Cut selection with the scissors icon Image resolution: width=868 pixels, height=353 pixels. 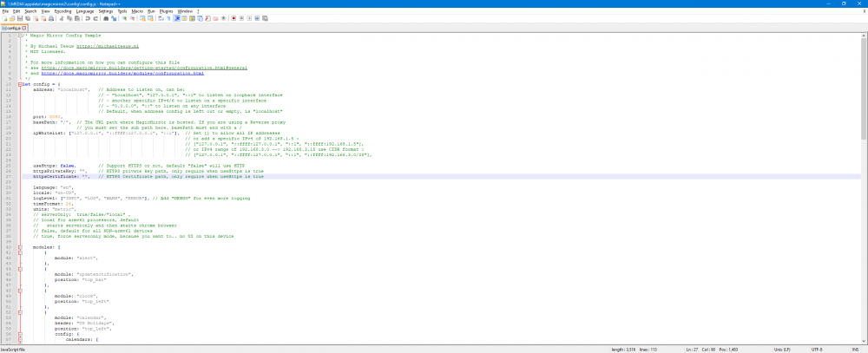62,18
